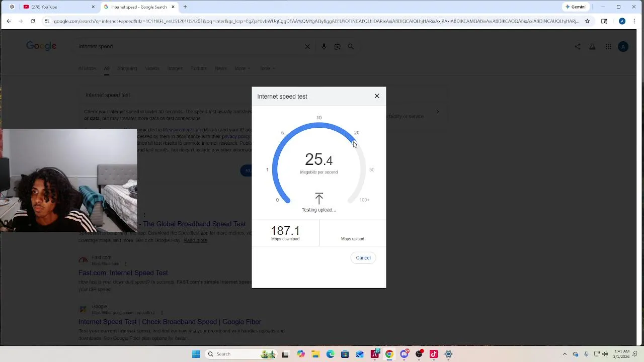This screenshot has width=644, height=362.
Task: Open Microsoft Store from the taskbar
Action: click(345, 354)
